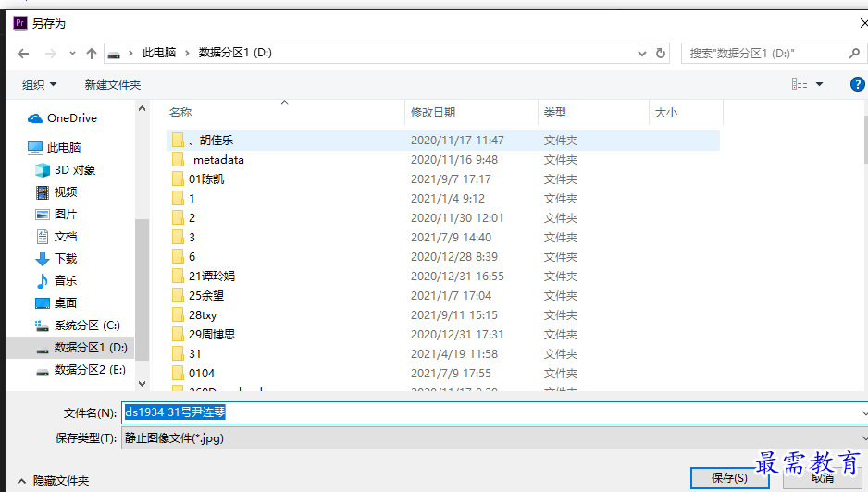Image resolution: width=868 pixels, height=492 pixels.
Task: Go up one folder level
Action: tap(92, 54)
